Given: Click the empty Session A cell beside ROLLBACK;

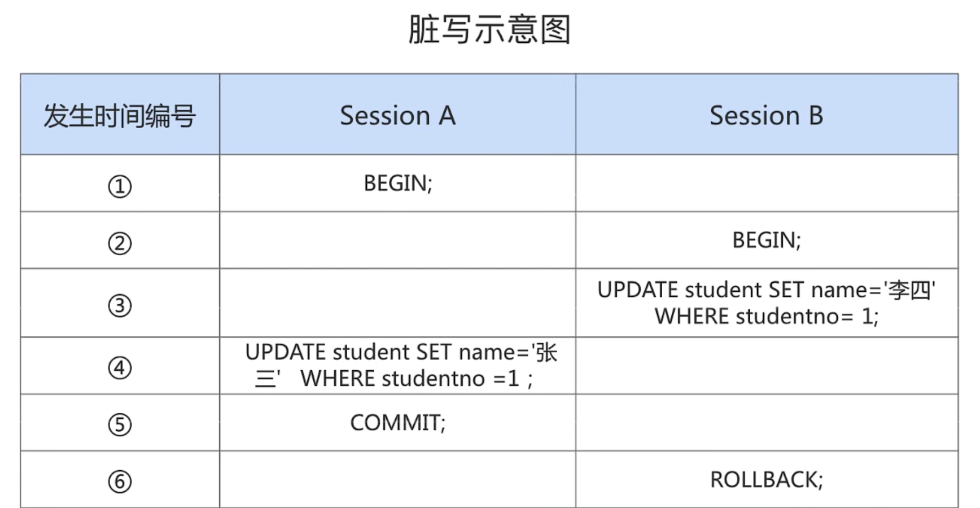Looking at the screenshot, I should pos(397,479).
